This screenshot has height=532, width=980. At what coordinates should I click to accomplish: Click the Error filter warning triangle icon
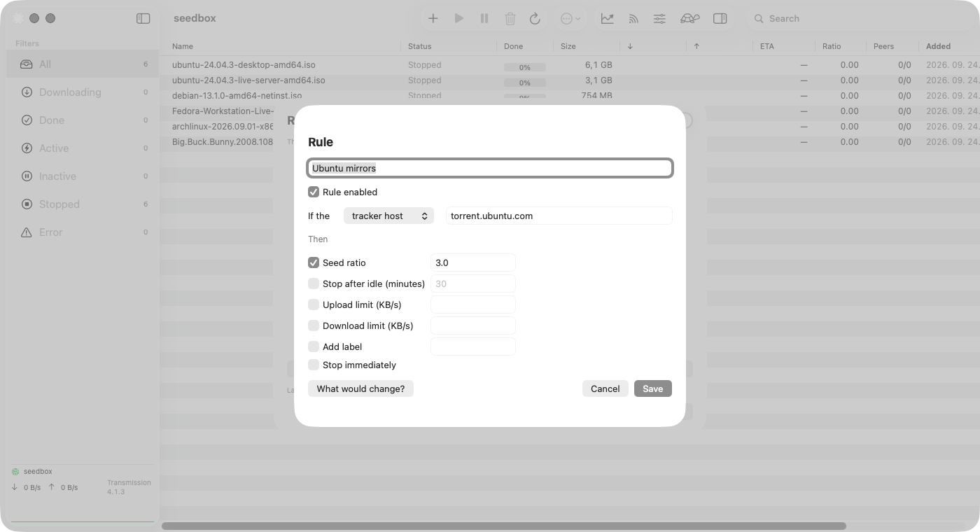(27, 232)
